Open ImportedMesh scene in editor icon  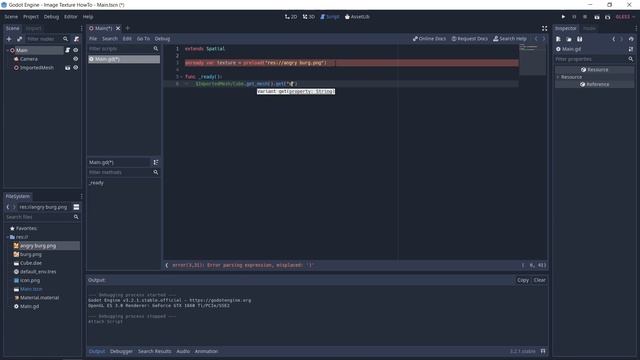(68, 68)
